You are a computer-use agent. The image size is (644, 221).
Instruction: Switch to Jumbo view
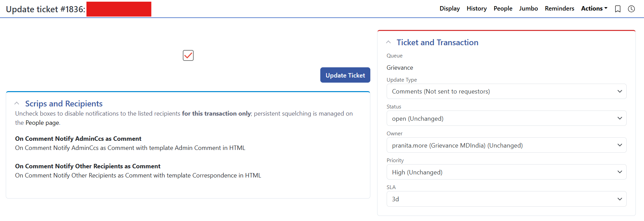tap(528, 8)
